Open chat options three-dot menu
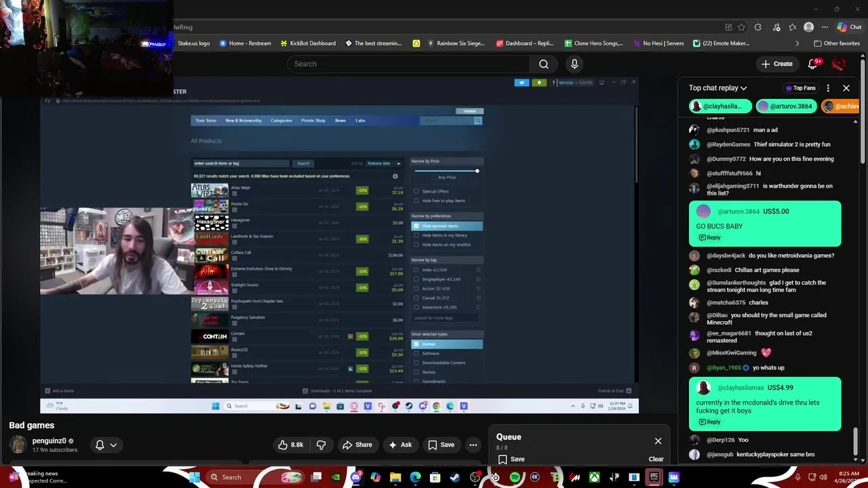 pyautogui.click(x=828, y=88)
